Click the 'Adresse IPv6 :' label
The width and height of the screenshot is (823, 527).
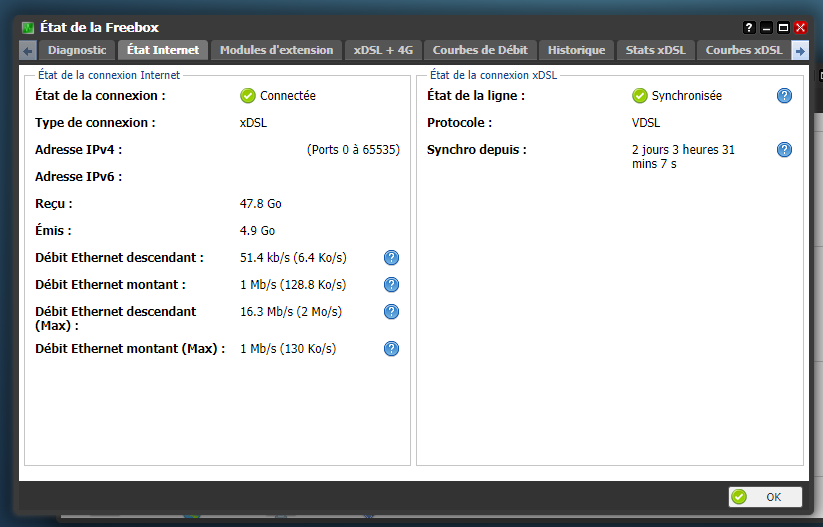pos(79,176)
